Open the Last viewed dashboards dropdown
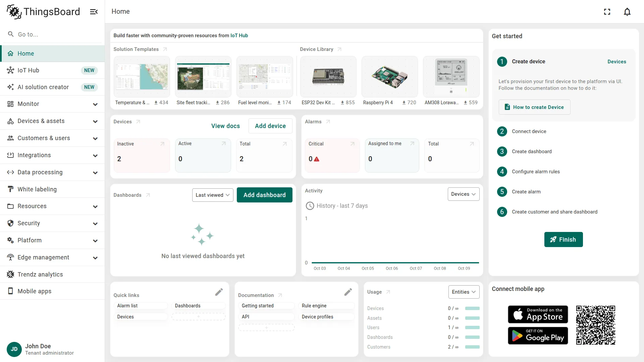 213,195
